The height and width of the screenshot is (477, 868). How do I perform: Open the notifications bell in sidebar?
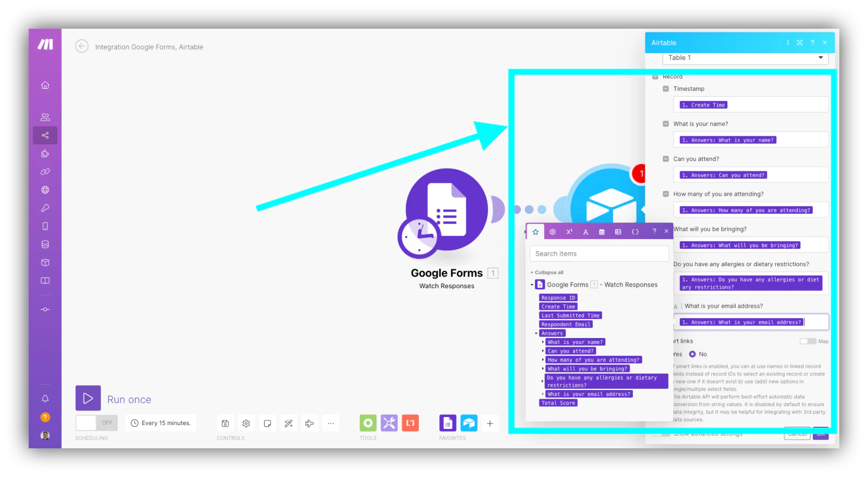click(45, 399)
